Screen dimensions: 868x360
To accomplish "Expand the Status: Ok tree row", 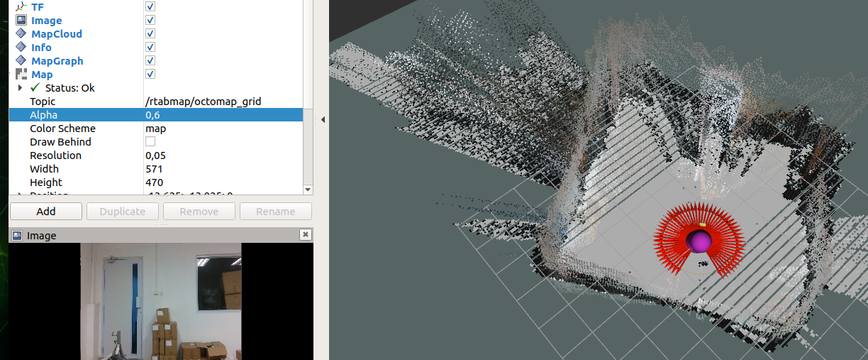I will point(21,88).
